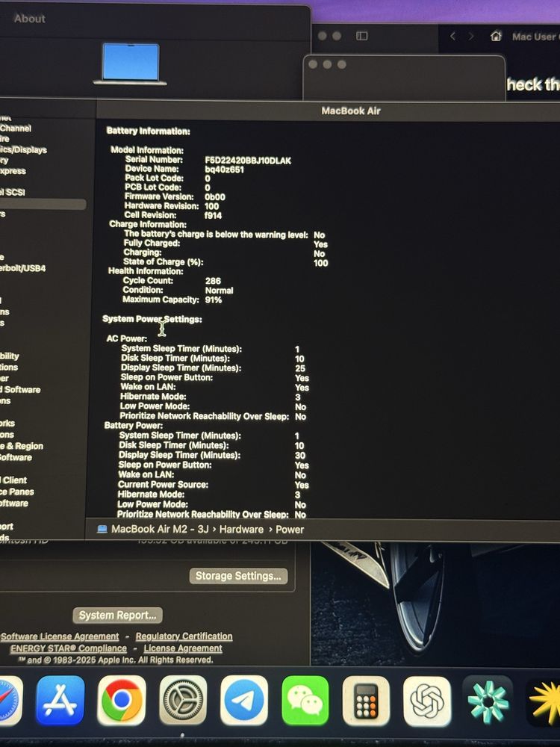This screenshot has width=560, height=747.
Task: Open System Report... from About window
Action: [118, 615]
